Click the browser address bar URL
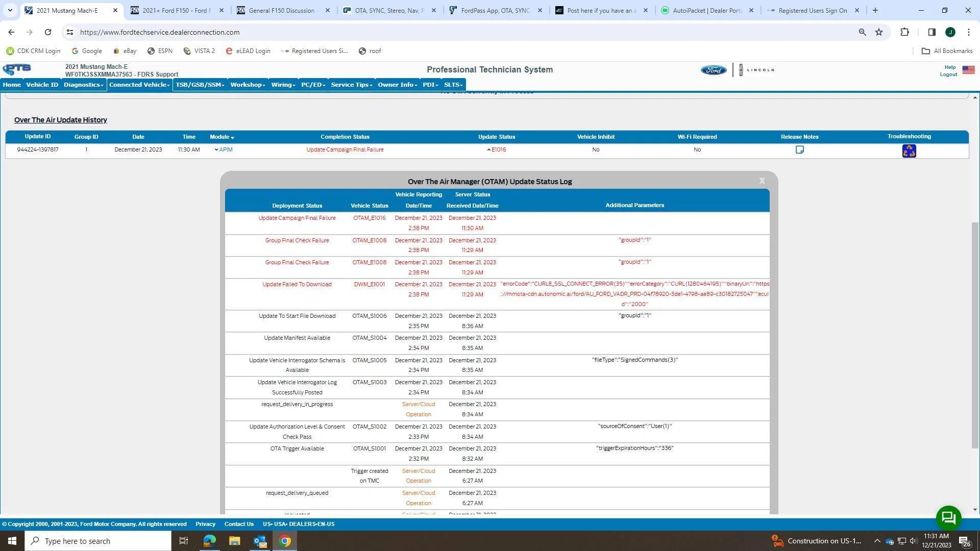This screenshot has width=980, height=551. click(160, 32)
